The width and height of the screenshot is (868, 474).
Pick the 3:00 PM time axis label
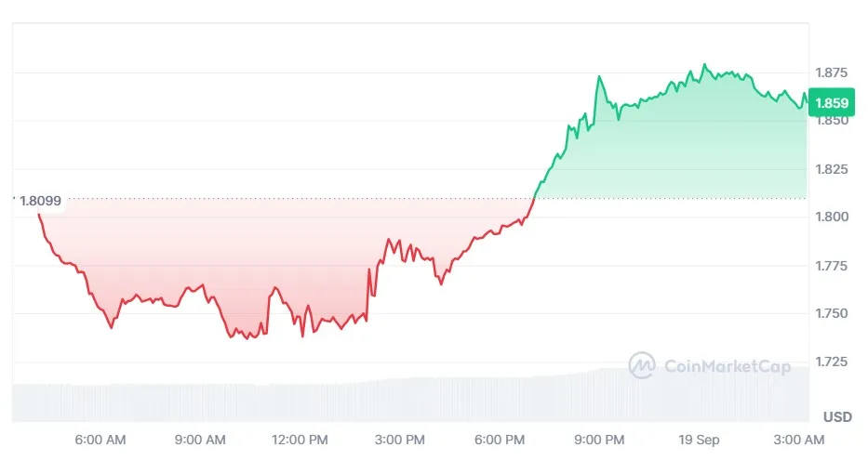click(x=401, y=440)
